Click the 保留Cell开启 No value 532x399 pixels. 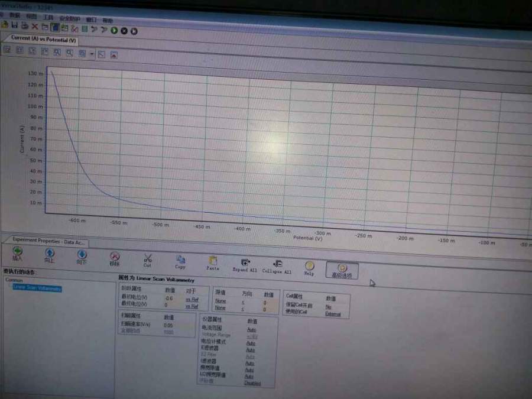point(328,307)
